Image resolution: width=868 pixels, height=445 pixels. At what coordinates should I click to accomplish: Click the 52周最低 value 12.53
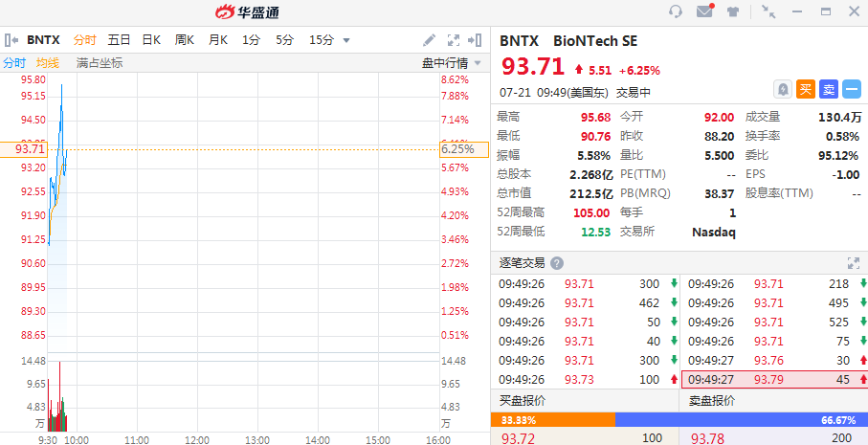pyautogui.click(x=595, y=232)
